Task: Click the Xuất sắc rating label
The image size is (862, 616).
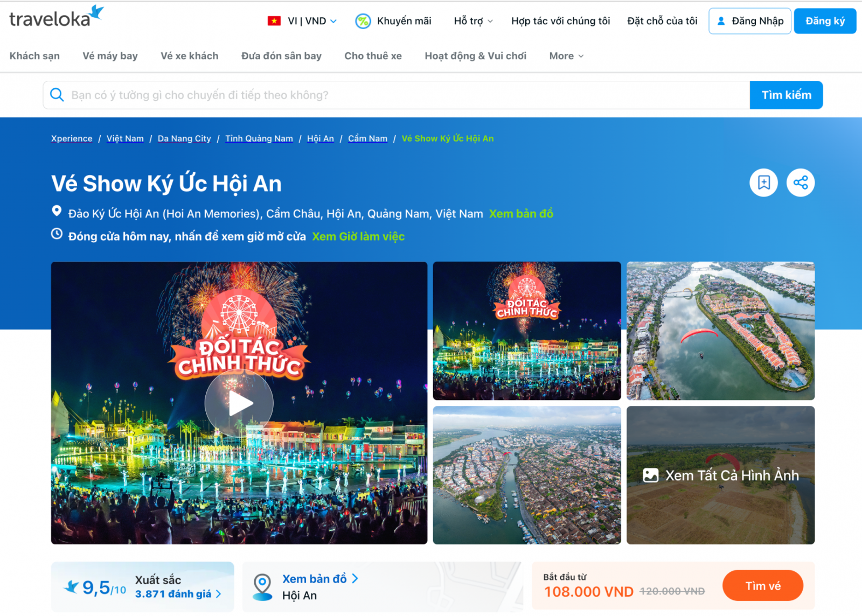Action: tap(158, 580)
